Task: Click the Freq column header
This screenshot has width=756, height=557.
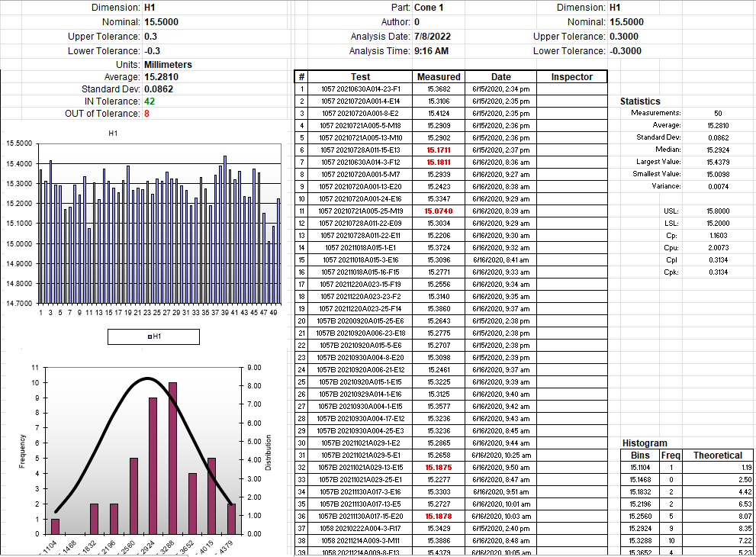Action: pos(671,456)
